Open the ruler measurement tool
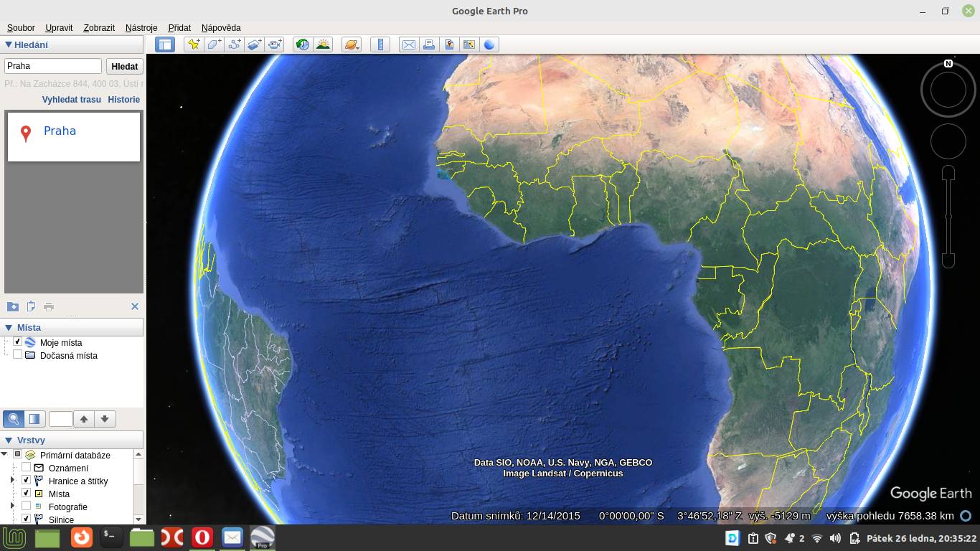Viewport: 980px width, 551px height. tap(380, 44)
